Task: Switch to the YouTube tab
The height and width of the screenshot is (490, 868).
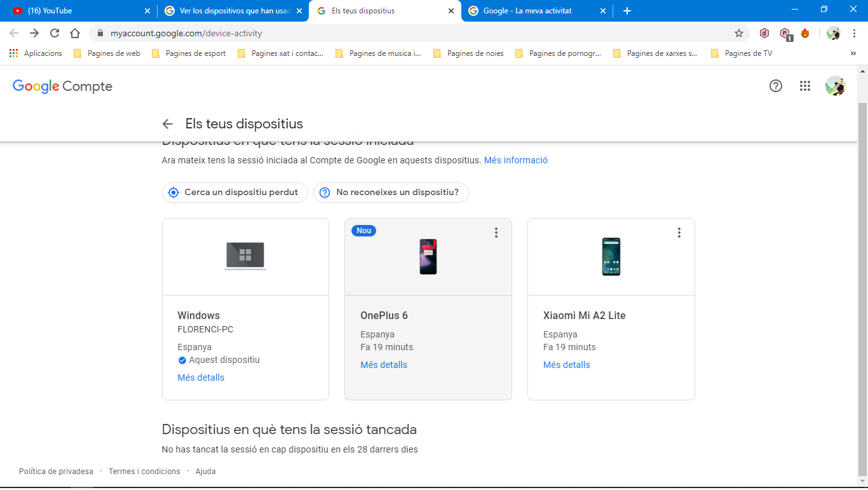Action: coord(78,11)
